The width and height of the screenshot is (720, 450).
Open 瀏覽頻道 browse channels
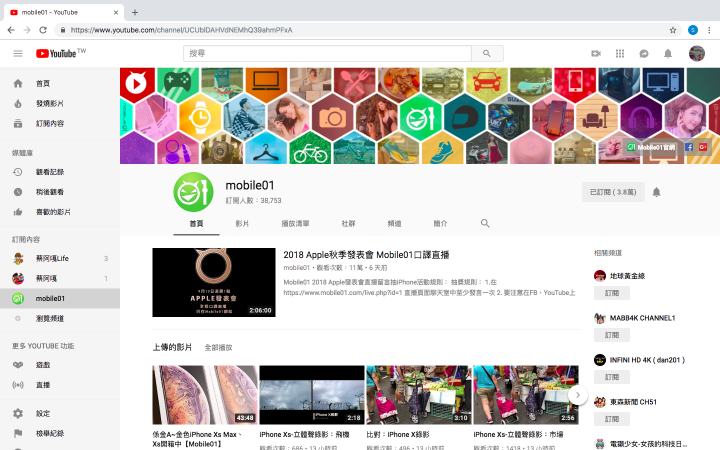pyautogui.click(x=60, y=318)
